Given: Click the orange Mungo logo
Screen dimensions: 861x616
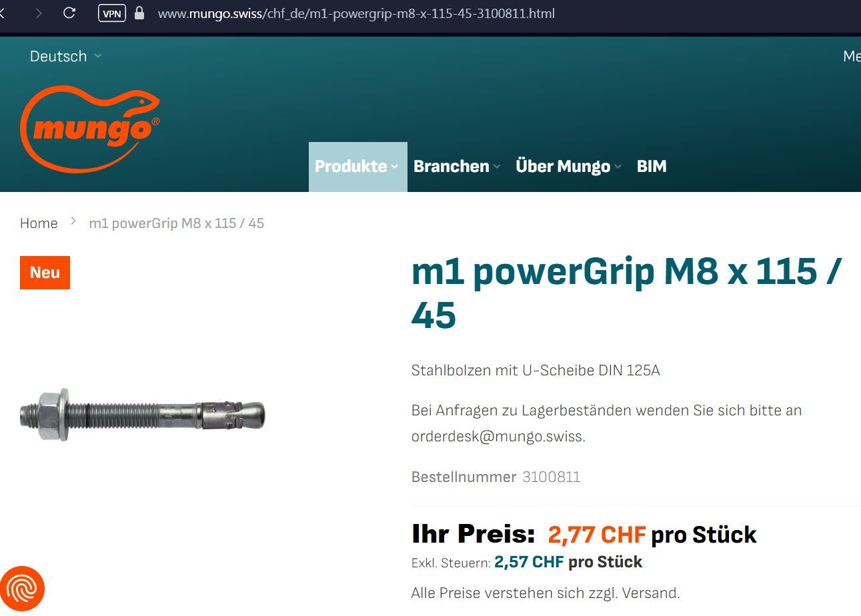Looking at the screenshot, I should pos(90,128).
